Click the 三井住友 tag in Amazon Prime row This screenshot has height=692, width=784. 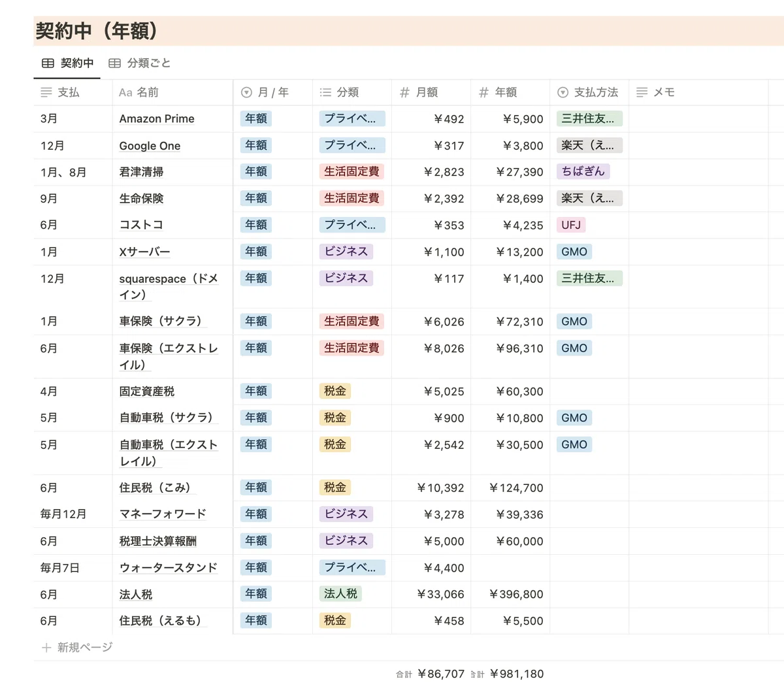pyautogui.click(x=589, y=118)
